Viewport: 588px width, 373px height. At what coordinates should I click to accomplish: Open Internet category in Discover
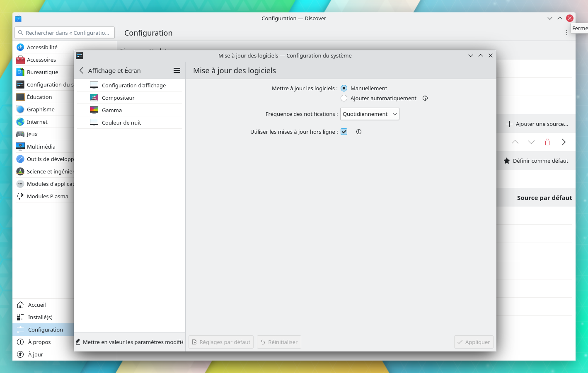click(x=44, y=122)
